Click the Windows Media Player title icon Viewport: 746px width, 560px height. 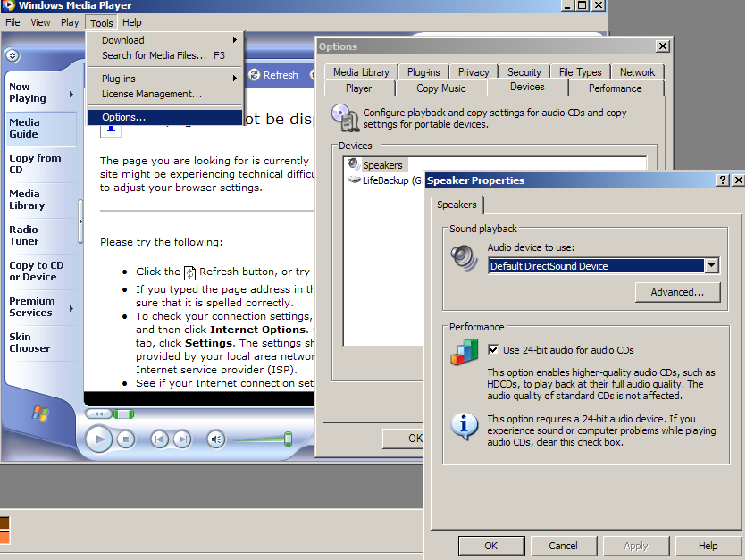tap(9, 5)
